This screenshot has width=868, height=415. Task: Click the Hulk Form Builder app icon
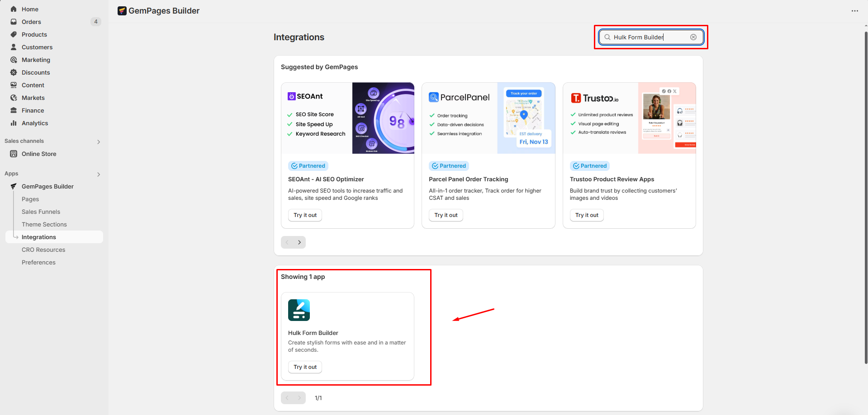point(299,310)
